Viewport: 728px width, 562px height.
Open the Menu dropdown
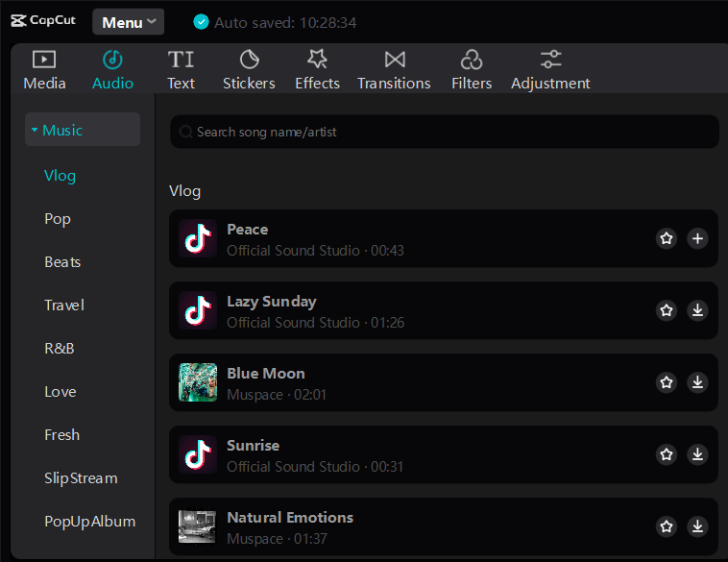pyautogui.click(x=128, y=22)
